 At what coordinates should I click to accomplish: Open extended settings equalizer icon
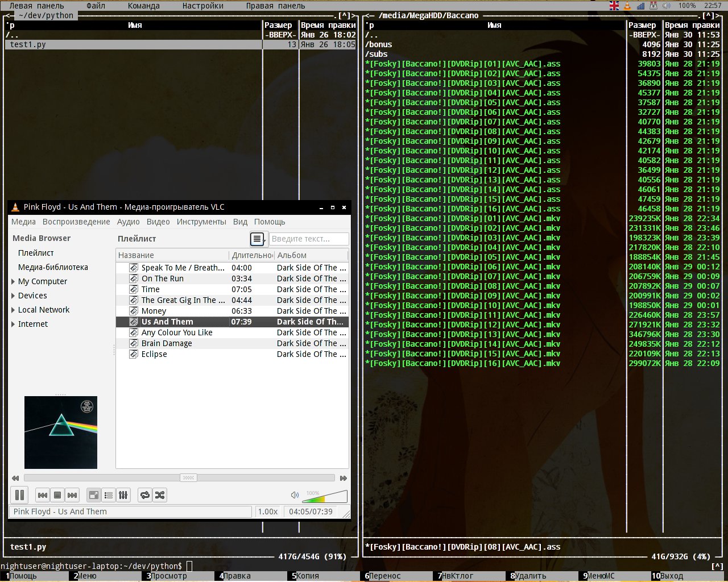pos(123,495)
